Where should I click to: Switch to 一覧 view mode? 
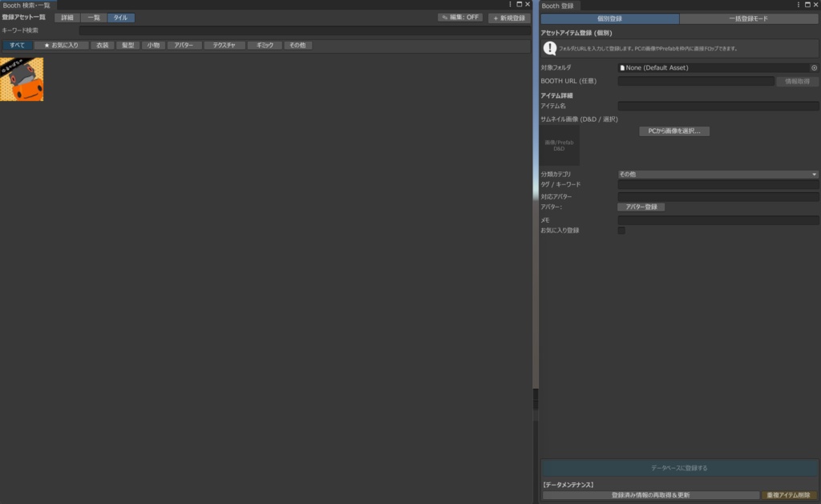click(94, 18)
